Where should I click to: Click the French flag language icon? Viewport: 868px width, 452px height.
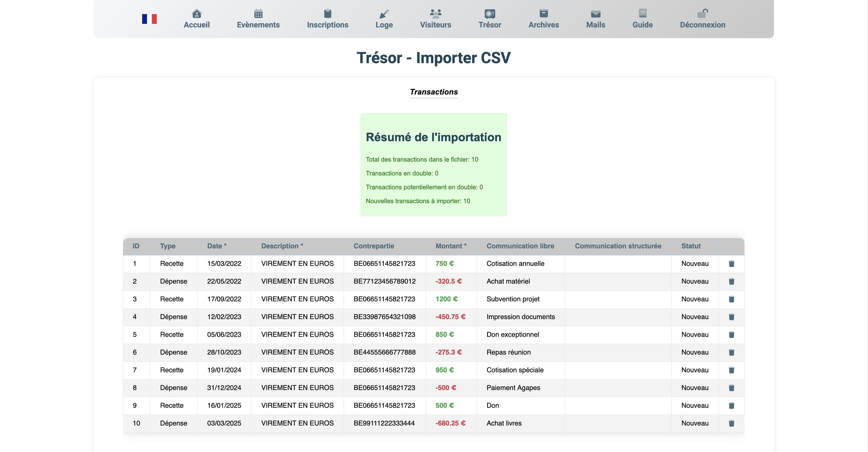click(149, 19)
